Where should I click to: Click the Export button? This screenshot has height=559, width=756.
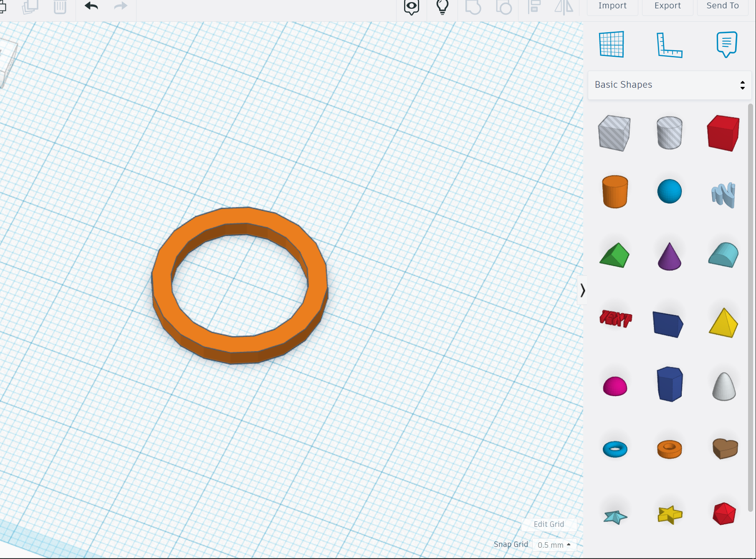[667, 6]
